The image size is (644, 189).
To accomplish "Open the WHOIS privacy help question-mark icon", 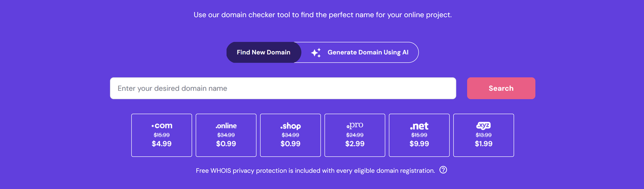I will coord(443,170).
